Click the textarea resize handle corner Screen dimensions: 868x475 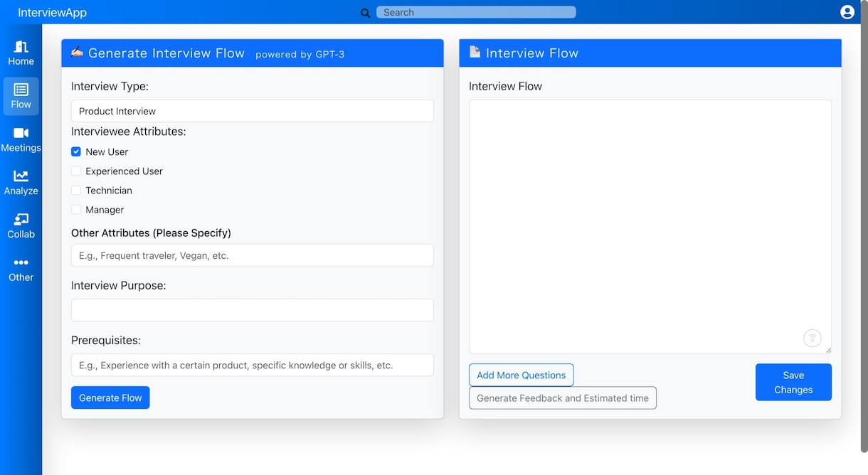(x=827, y=349)
